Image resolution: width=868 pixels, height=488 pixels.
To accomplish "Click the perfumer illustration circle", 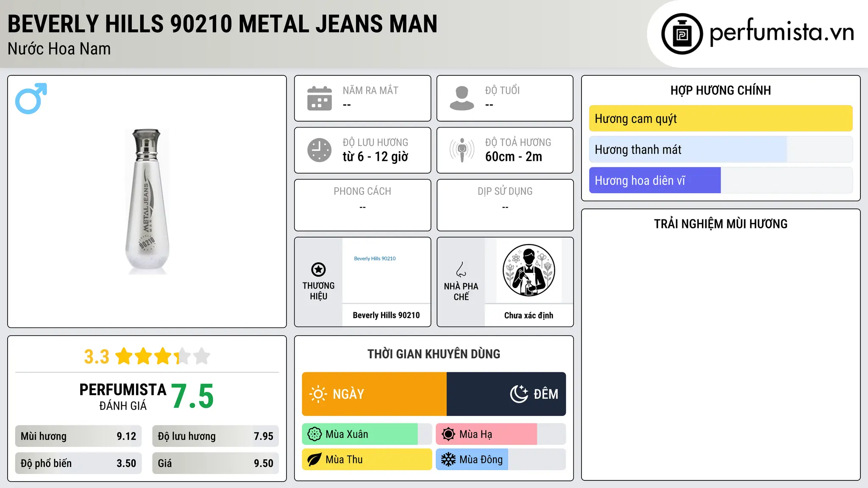I will [529, 270].
